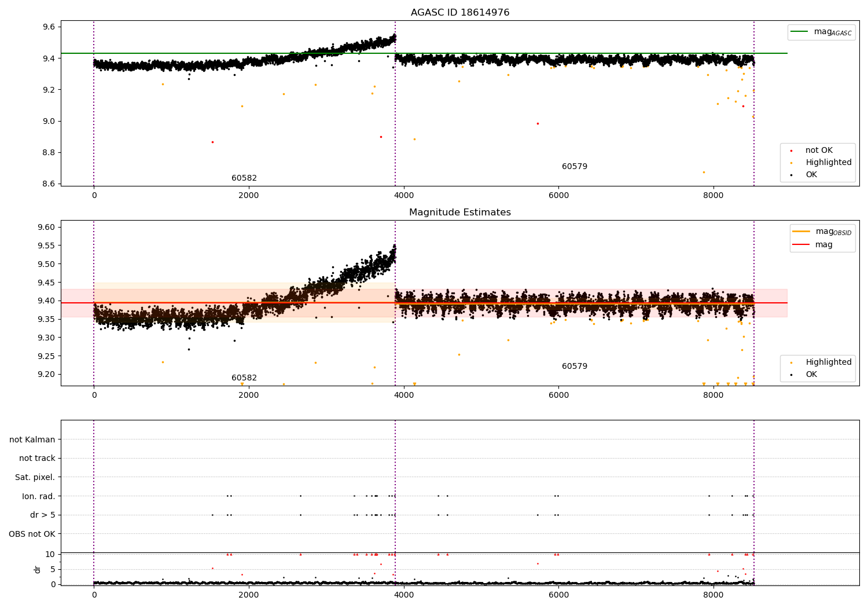Image resolution: width=868 pixels, height=608 pixels.
Task: Click the 'Magnitude Estimates' plot title
Action: pos(460,213)
